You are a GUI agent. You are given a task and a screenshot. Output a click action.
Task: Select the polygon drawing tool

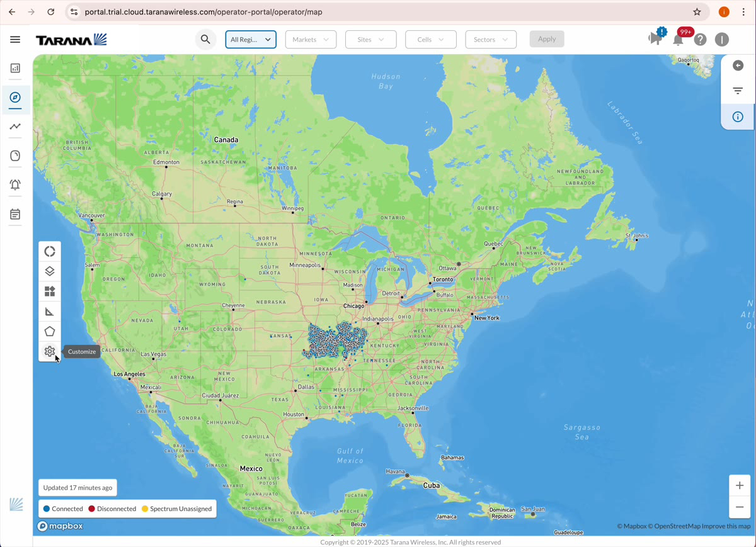tap(49, 331)
